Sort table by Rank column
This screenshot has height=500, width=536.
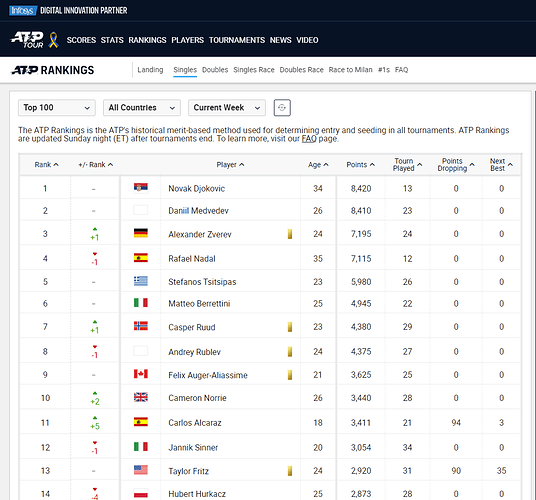46,165
